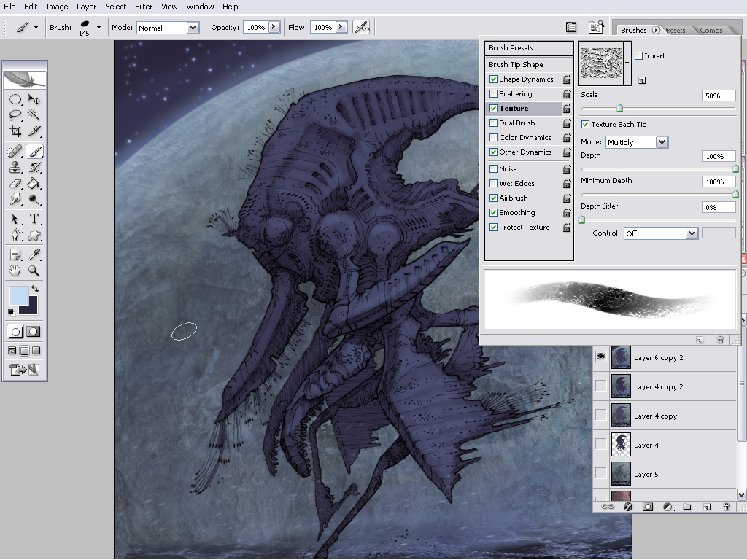Uncheck Shape Dynamics
The image size is (747, 560).
(x=494, y=79)
